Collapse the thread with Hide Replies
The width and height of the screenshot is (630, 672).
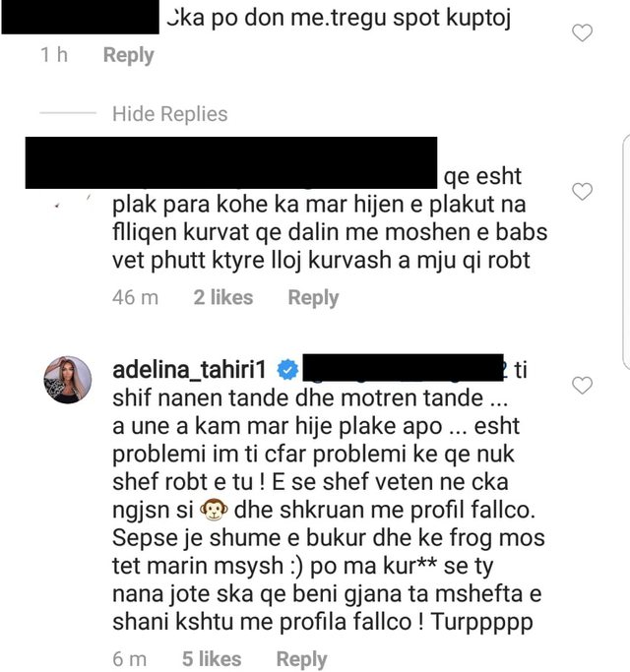point(170,114)
